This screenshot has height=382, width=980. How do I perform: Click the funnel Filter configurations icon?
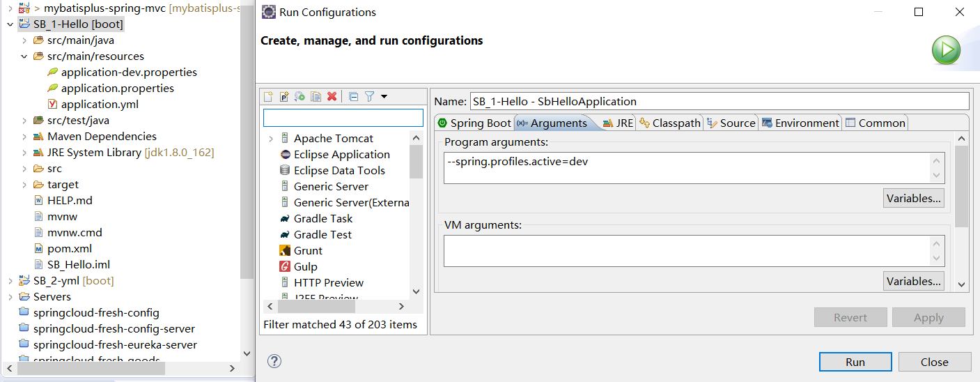pyautogui.click(x=370, y=96)
